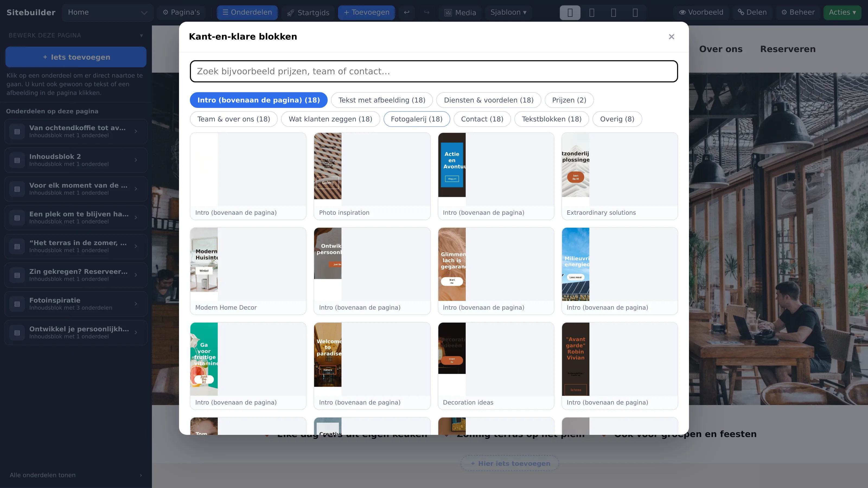Select the first device preview icon
Screen dimensions: 868x488
tap(570, 12)
